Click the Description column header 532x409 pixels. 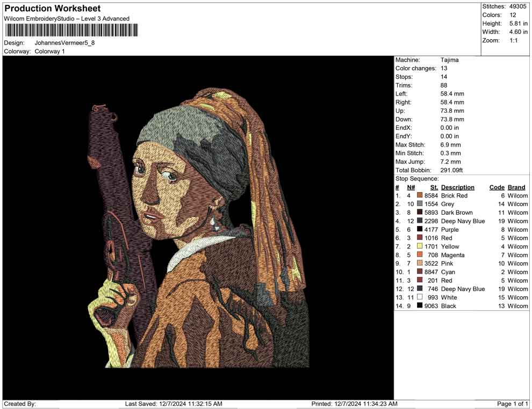[457, 187]
